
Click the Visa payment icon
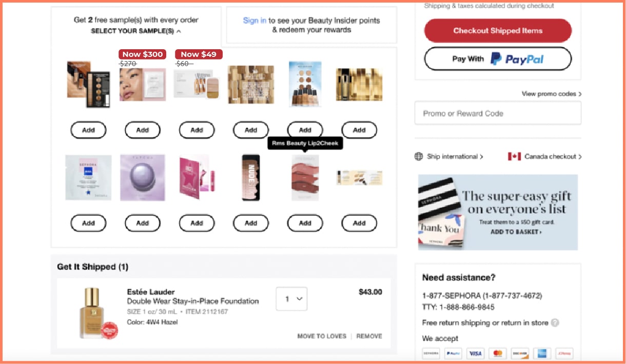tap(475, 353)
